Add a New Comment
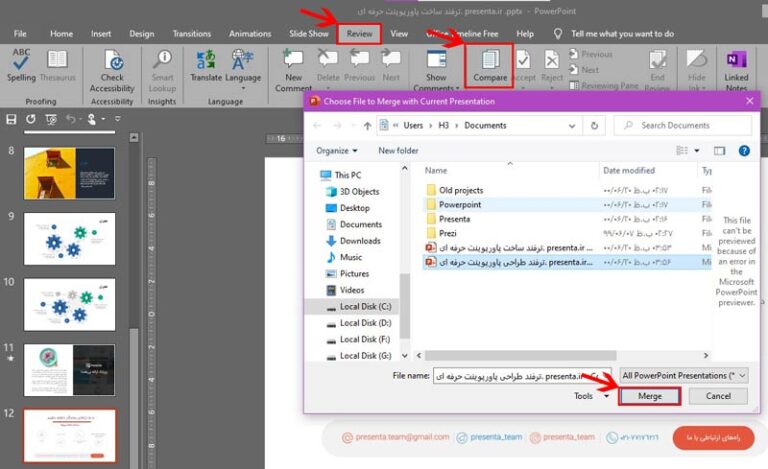This screenshot has width=768, height=469. coord(293,70)
